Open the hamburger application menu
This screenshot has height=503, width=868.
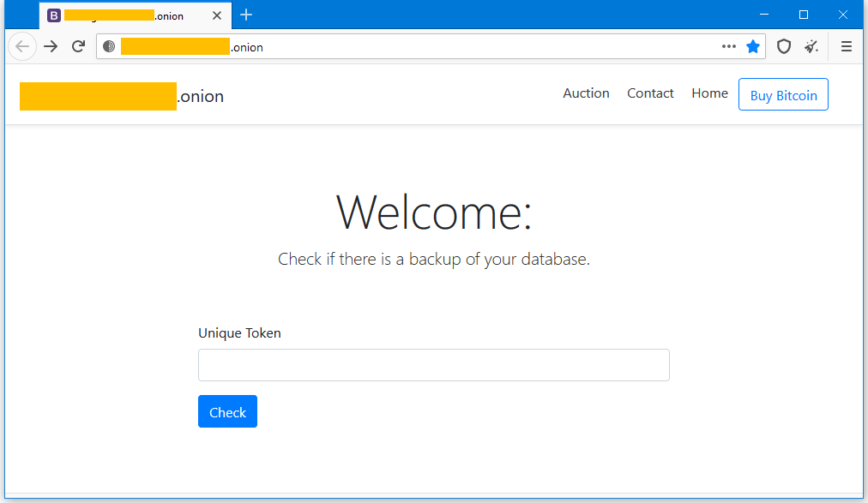tap(847, 47)
